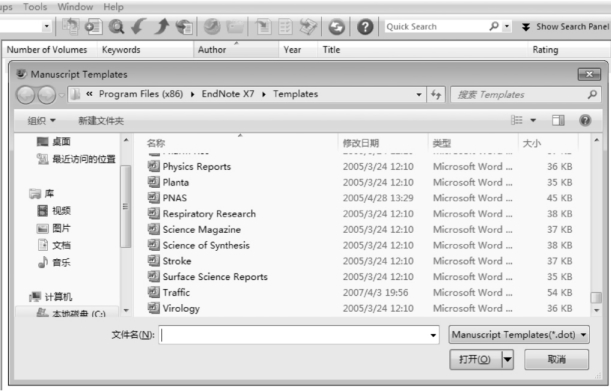This screenshot has width=611, height=391.
Task: Open the Tools menu
Action: [x=35, y=7]
